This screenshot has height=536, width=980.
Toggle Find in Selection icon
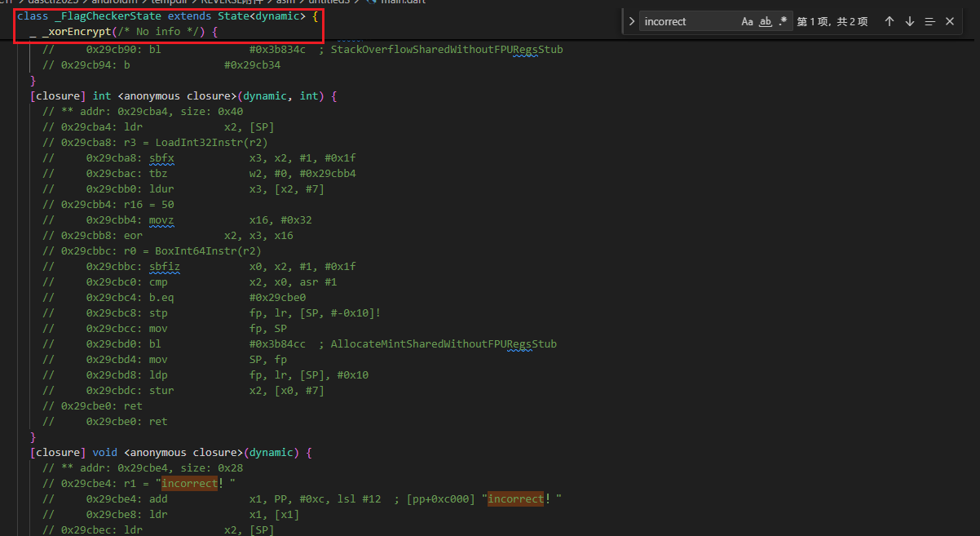[929, 22]
